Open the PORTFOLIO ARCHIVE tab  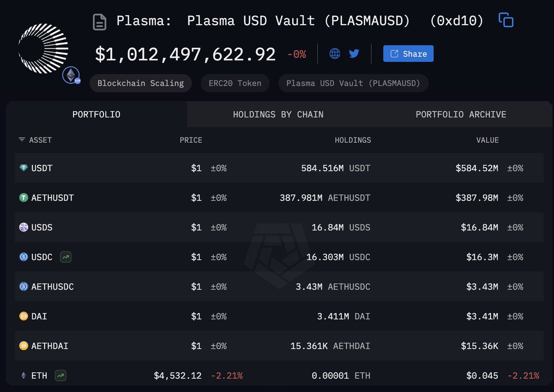click(x=461, y=114)
